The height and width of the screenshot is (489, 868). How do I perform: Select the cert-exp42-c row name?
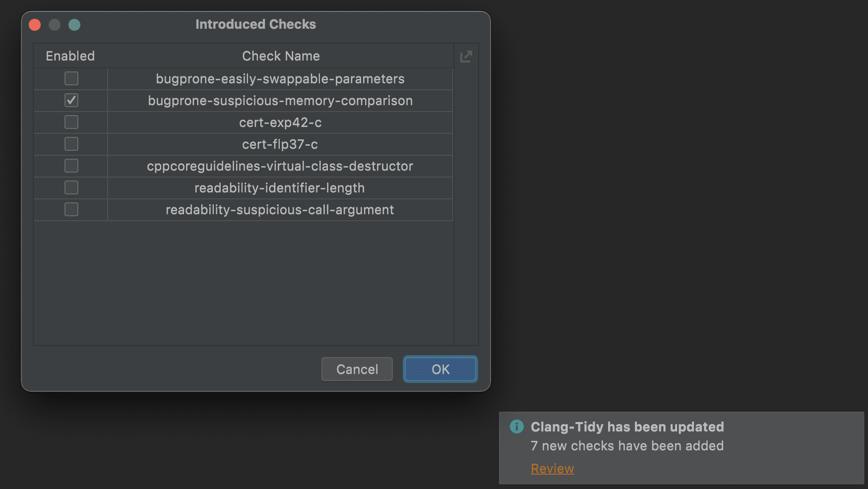click(280, 122)
